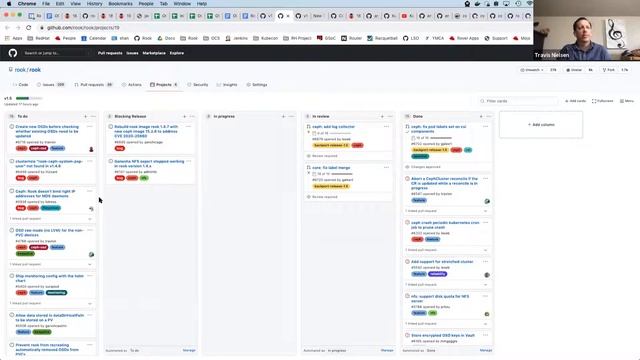
Task: Click Manage automation in In review column
Action: point(387,351)
